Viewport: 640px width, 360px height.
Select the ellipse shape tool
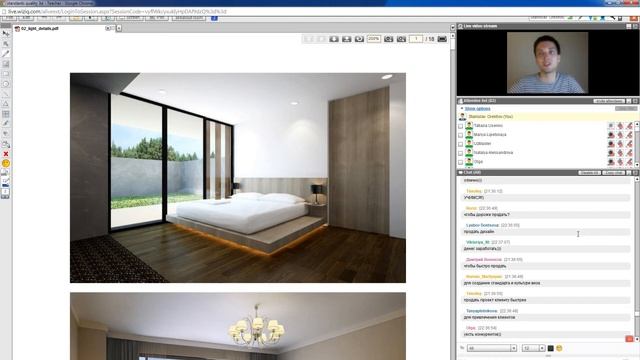(6, 84)
